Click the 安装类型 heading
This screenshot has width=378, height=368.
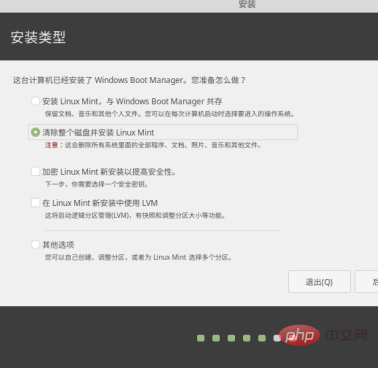tap(38, 37)
